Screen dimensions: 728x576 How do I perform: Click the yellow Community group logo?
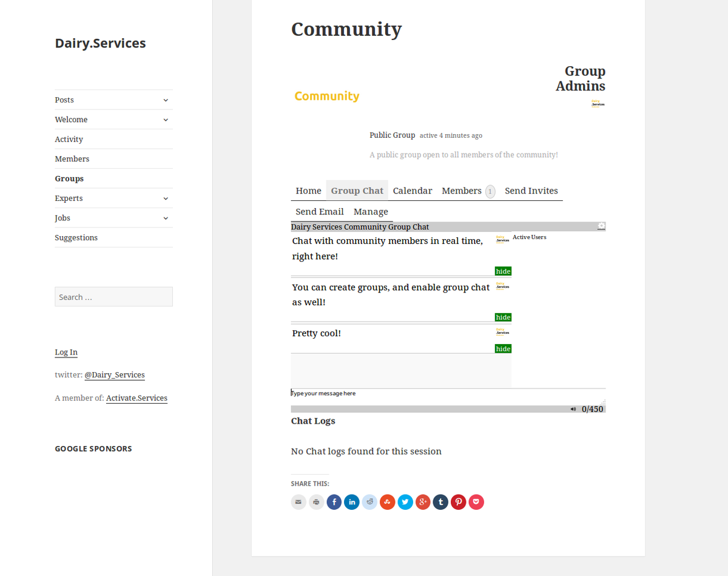[x=327, y=96]
